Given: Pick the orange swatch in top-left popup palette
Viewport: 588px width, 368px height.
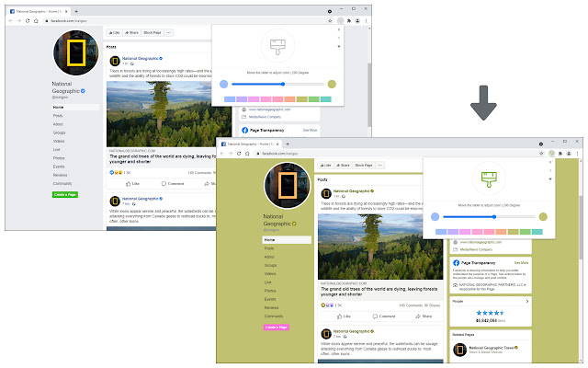Looking at the screenshot, I should 289,99.
